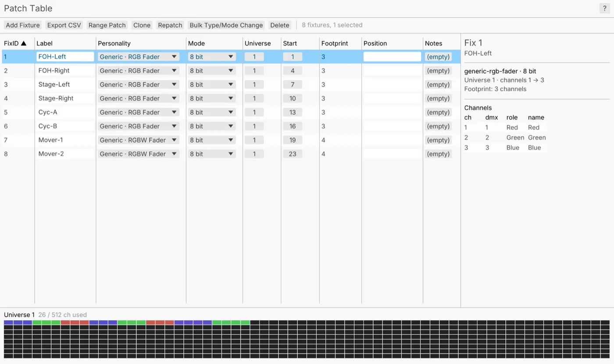Screen dimensions: 614x364
Task: Click the first green channel block in map
Action: pyautogui.click(x=37, y=322)
